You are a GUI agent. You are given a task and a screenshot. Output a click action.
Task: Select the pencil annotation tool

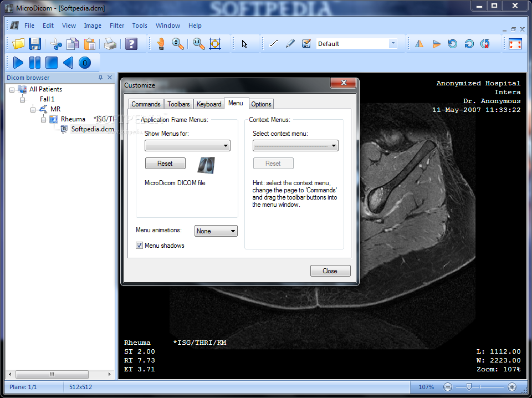pos(290,43)
